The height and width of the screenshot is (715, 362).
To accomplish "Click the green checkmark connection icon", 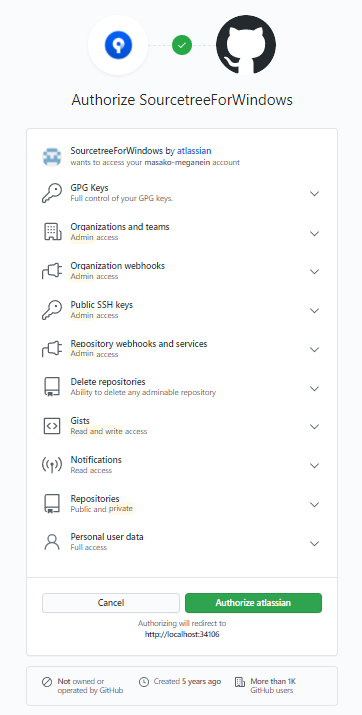I will click(182, 45).
